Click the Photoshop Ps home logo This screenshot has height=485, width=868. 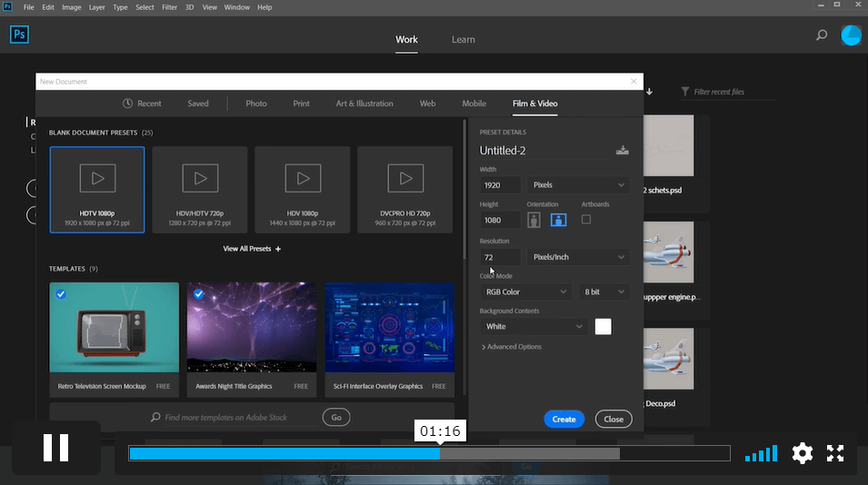19,35
